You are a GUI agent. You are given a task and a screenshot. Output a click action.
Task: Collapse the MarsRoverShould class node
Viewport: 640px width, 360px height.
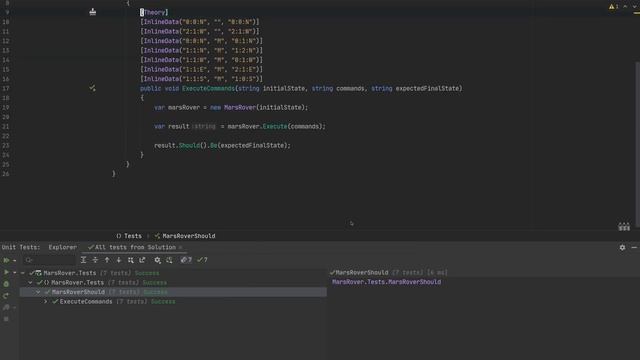(x=38, y=292)
